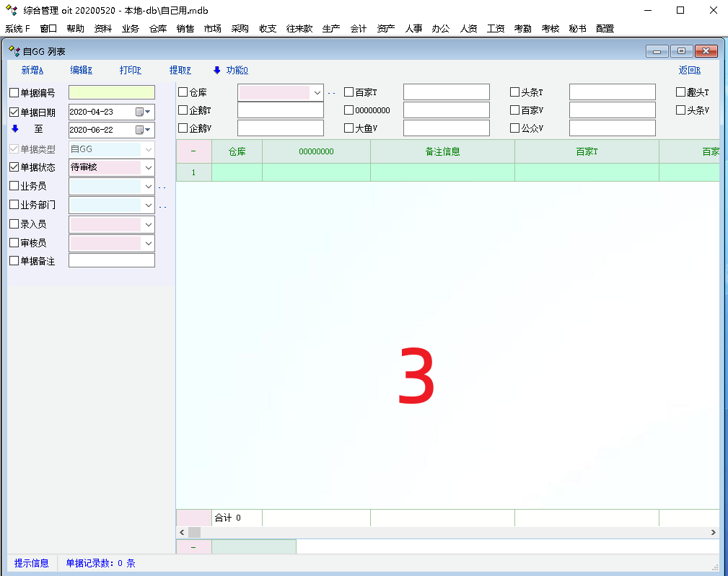Open the 会计 menu
Screen dimensions: 728x576
pyautogui.click(x=359, y=29)
